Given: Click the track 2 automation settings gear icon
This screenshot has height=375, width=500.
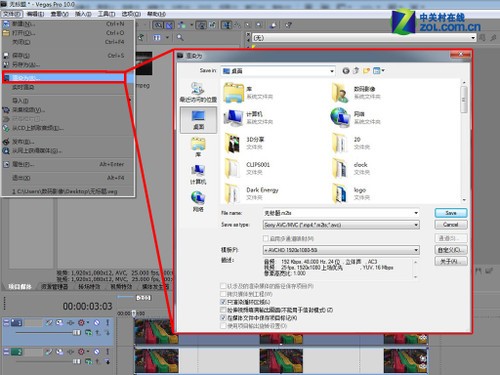Looking at the screenshot, I should 81,351.
